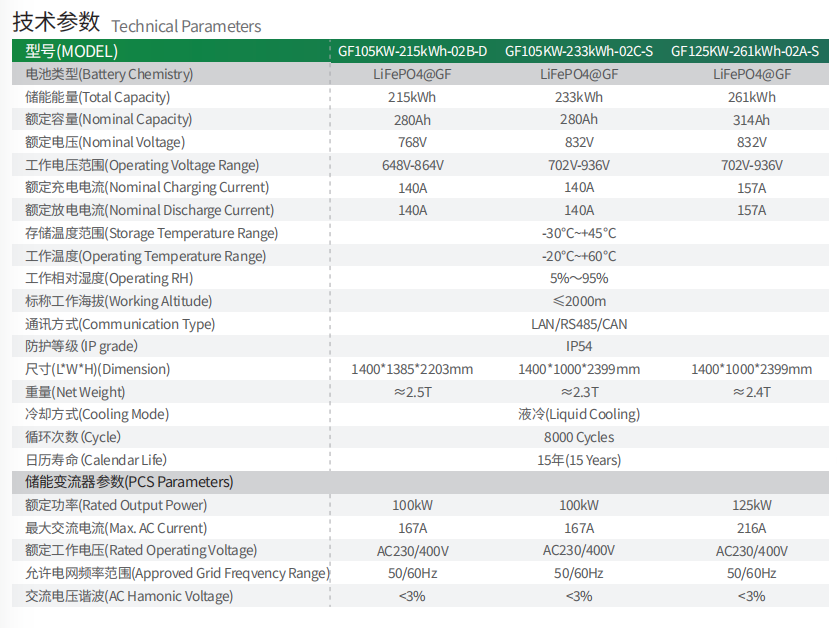
Task: Select the LAN/RS485/CAN communication type value
Action: 578,324
